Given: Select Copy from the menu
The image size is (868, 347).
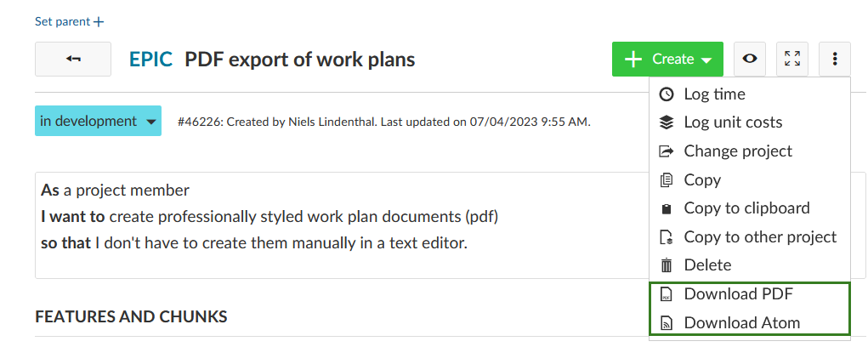Looking at the screenshot, I should click(702, 179).
